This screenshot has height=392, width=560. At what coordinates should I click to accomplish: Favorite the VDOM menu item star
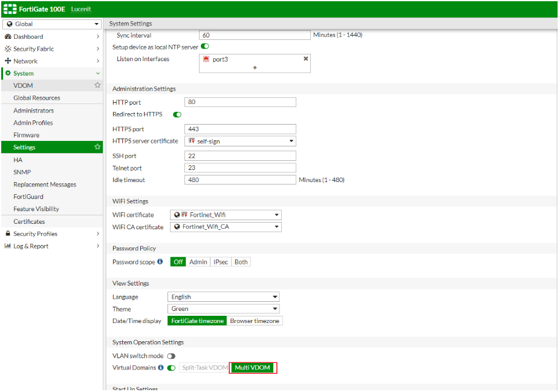[x=97, y=85]
